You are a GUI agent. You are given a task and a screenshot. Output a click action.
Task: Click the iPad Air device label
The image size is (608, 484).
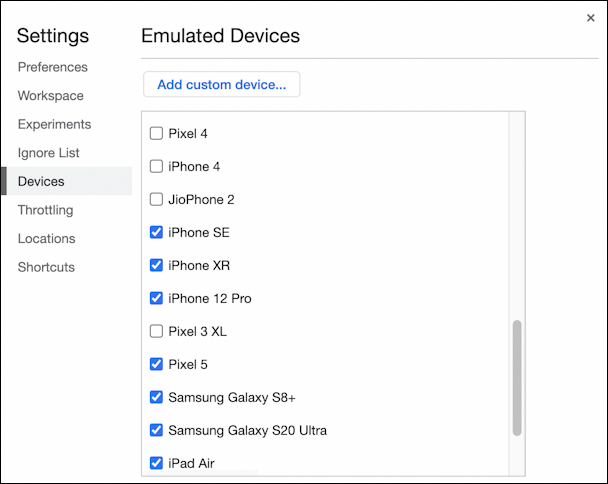click(191, 463)
